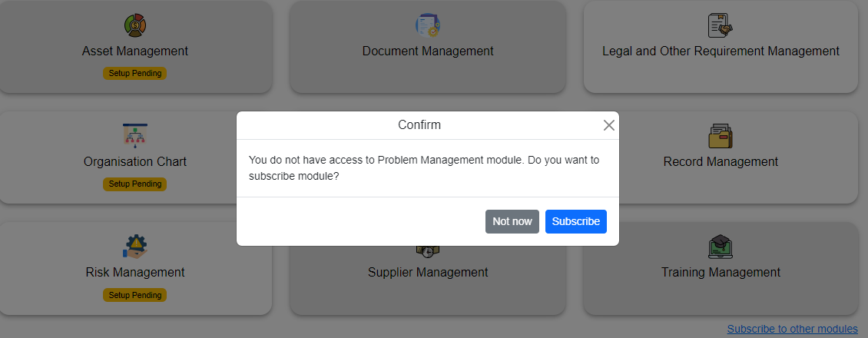Open the Asset Management module label

[x=135, y=51]
